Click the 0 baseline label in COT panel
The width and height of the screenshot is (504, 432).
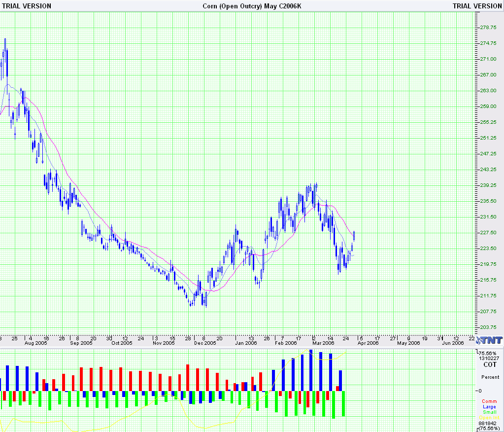[x=480, y=391]
